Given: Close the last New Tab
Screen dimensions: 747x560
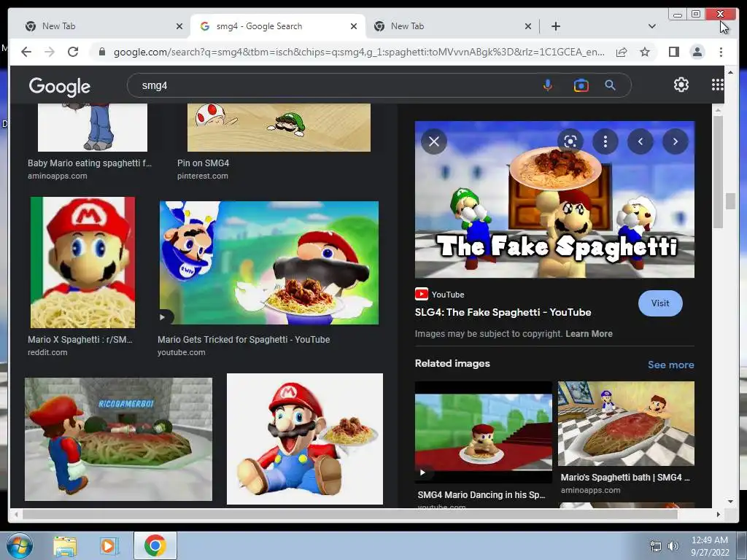Looking at the screenshot, I should [x=528, y=26].
